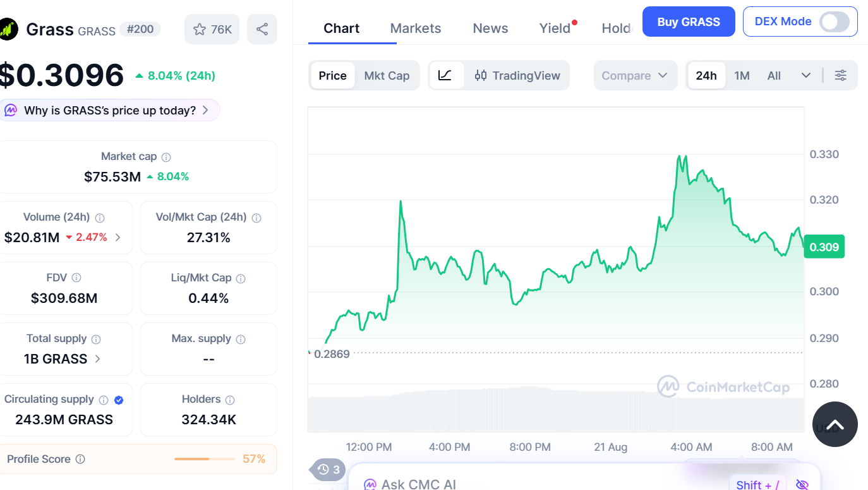Click the 27.31% Vol/Mkt Cap value
The width and height of the screenshot is (868, 490).
coord(208,237)
